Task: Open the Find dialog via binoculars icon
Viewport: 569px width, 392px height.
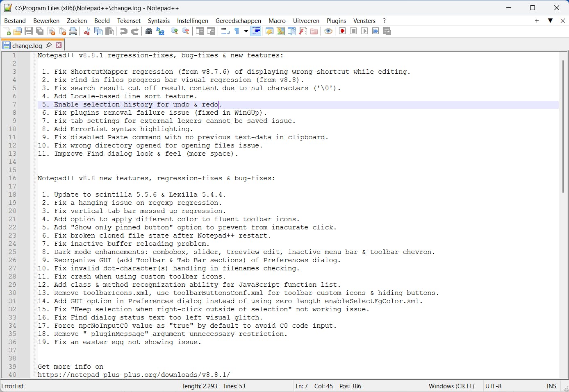Action: point(149,31)
